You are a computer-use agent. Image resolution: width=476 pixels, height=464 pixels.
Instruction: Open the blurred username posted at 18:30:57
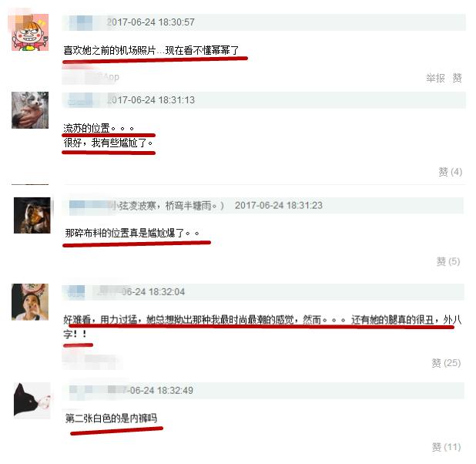click(x=80, y=22)
